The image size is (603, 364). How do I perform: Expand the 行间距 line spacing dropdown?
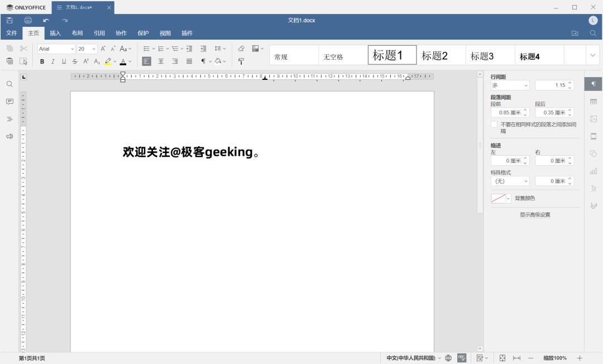point(510,85)
